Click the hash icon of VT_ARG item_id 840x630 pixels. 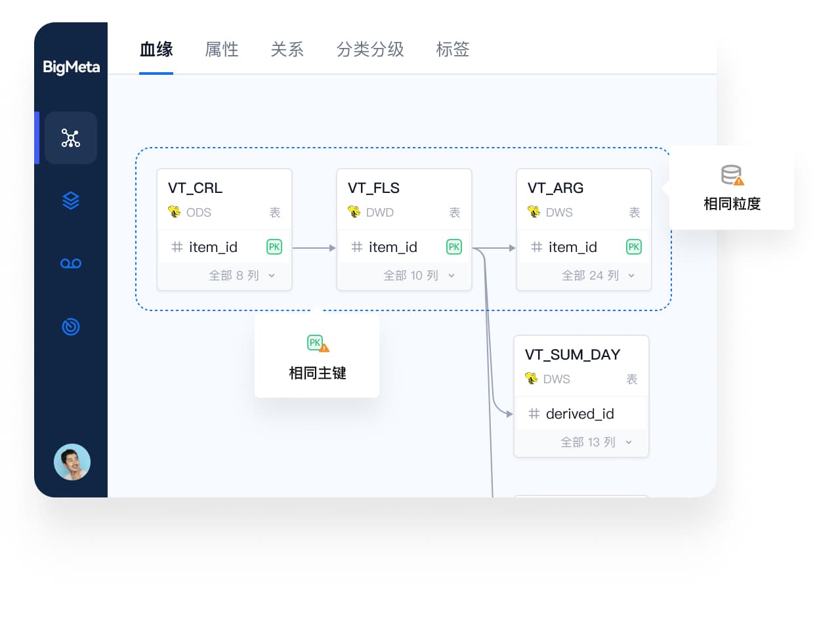(x=537, y=247)
